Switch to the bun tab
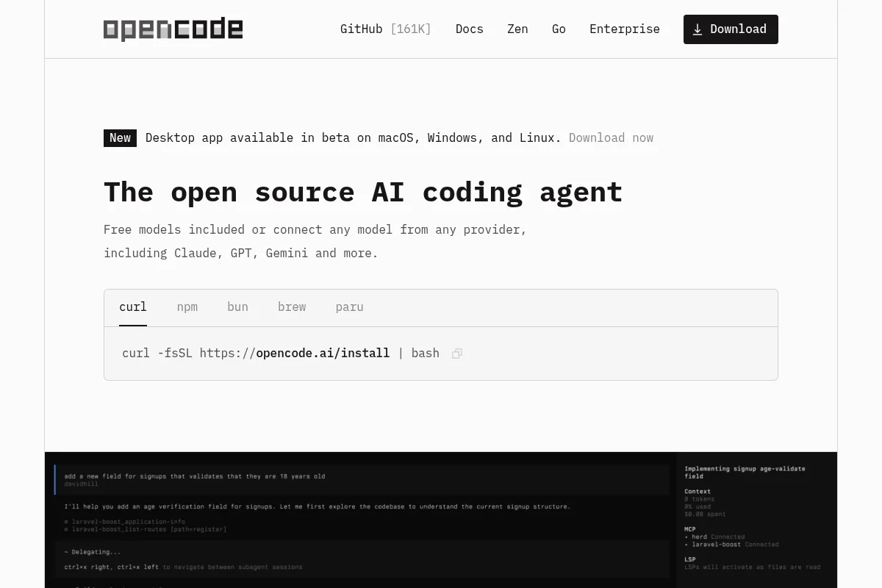This screenshot has width=882, height=588. (237, 307)
